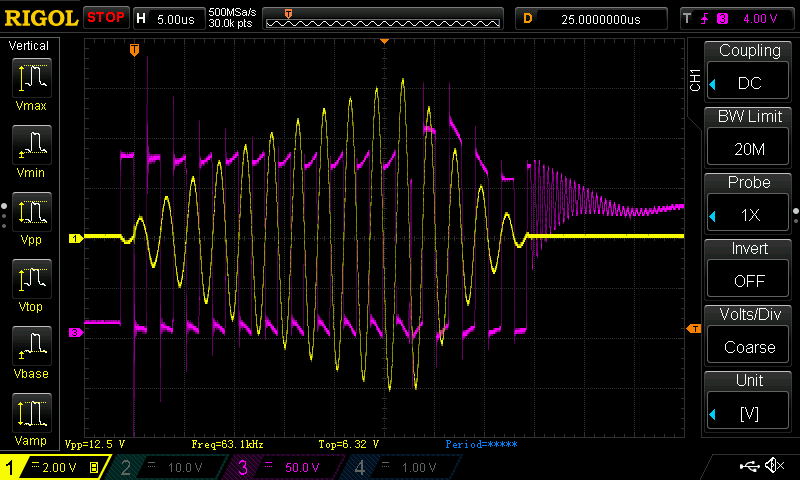This screenshot has width=800, height=480.
Task: Open the Coupling DC selector
Action: pyautogui.click(x=749, y=72)
